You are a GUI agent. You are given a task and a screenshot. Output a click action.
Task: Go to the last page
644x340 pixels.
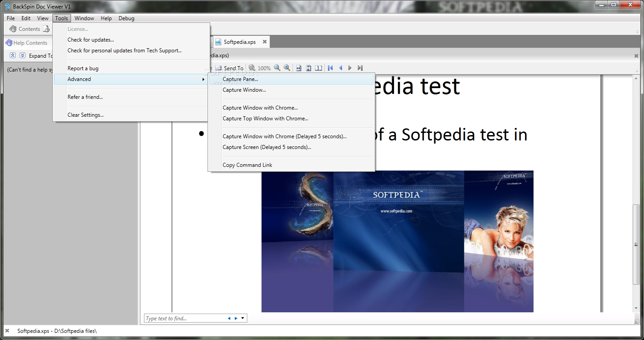tap(360, 68)
